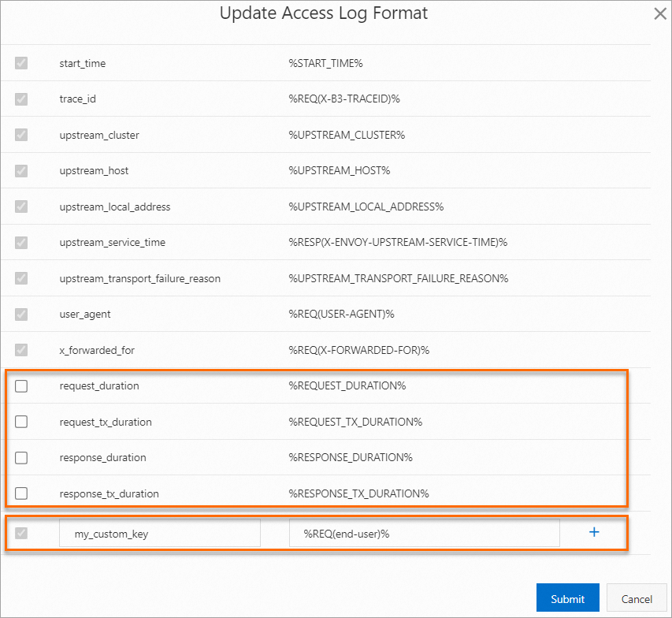Toggle the x_forwarded_for checkbox
The image size is (672, 618).
tap(21, 349)
